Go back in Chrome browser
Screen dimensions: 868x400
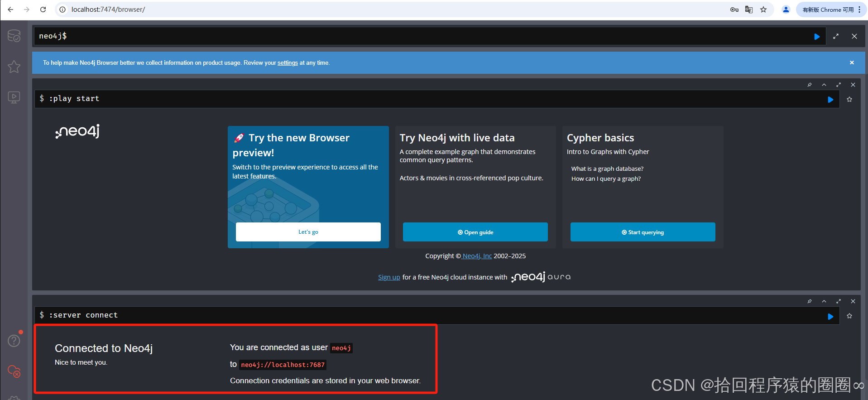point(10,10)
